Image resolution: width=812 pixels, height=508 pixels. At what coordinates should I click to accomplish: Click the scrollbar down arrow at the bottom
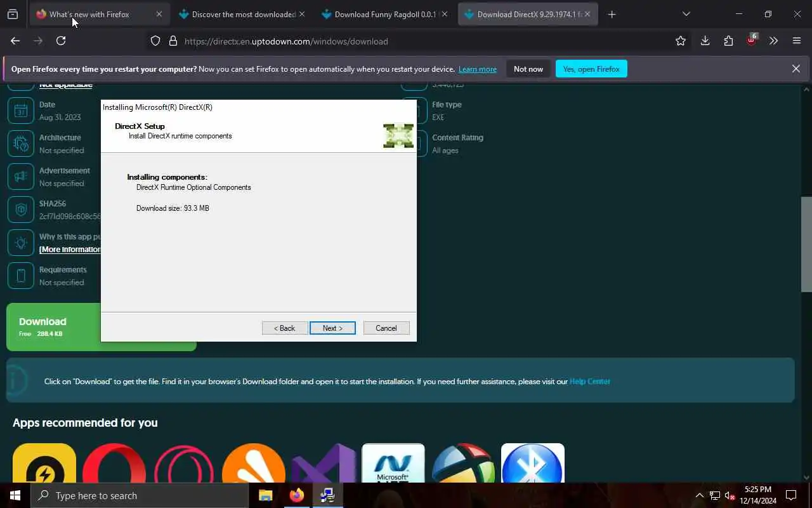click(806, 477)
